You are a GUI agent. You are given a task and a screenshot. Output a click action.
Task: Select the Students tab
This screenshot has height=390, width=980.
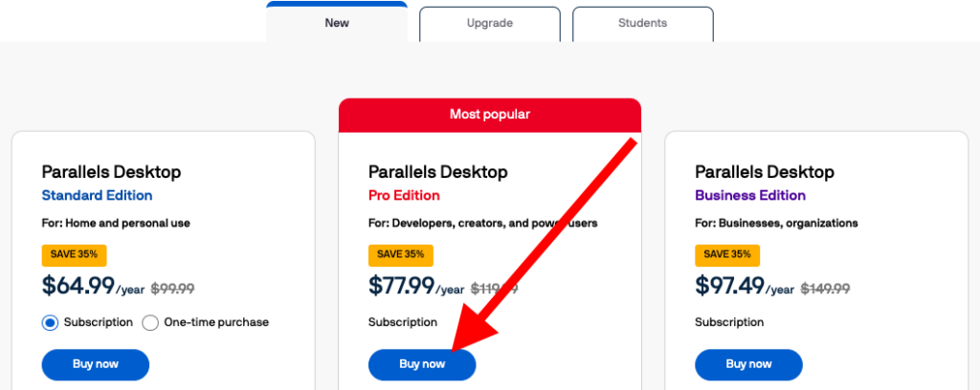click(x=642, y=23)
